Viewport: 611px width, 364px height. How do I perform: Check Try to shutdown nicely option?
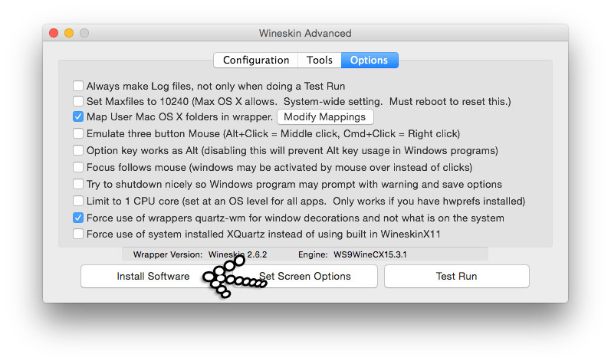coord(78,184)
